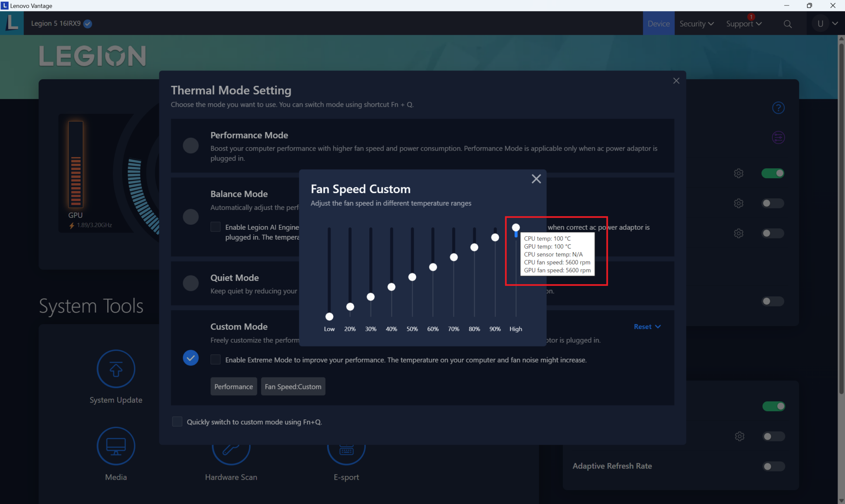Open the Media tool icon

[116, 446]
